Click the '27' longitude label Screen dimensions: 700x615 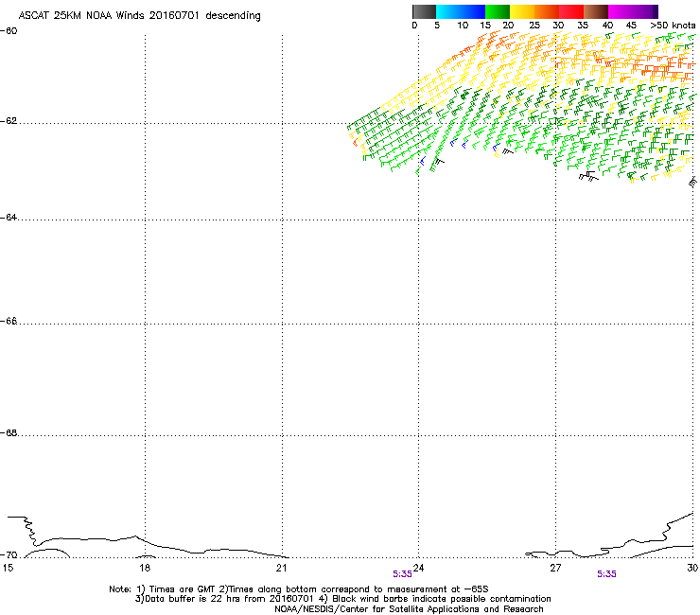point(555,568)
